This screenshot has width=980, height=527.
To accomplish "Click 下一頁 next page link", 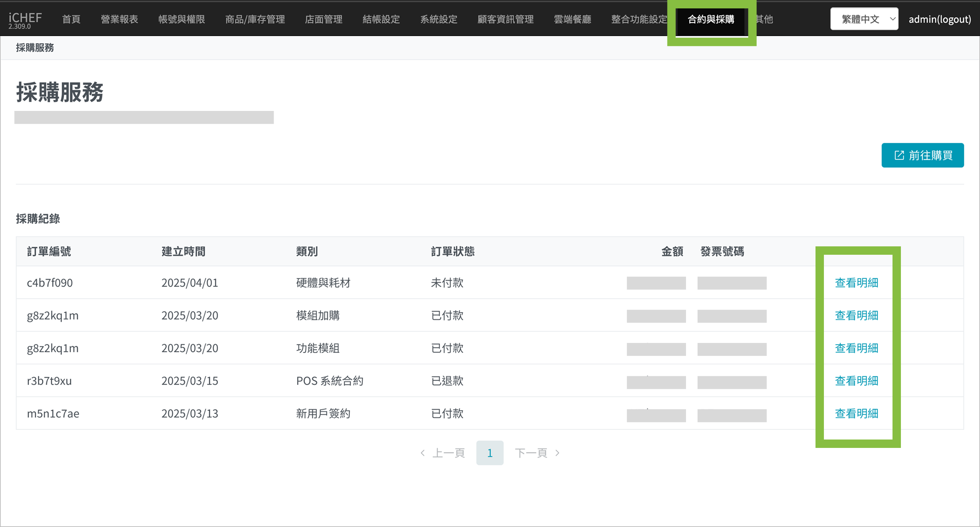I will (531, 453).
